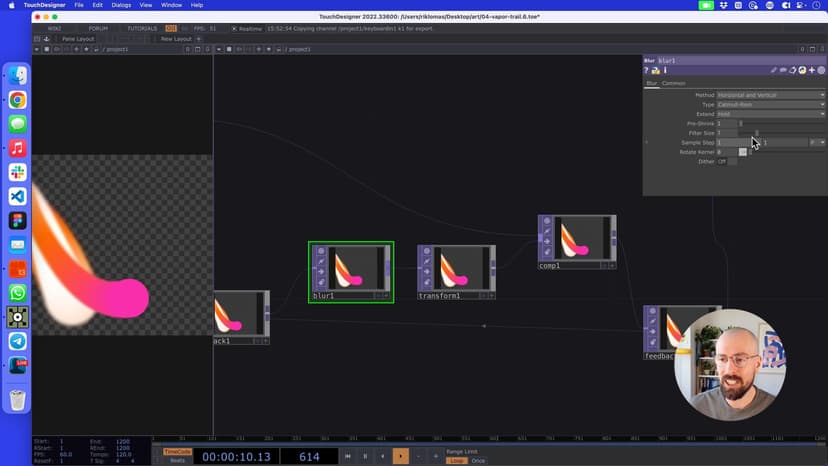Open Visual Studio Code from the dock

pyautogui.click(x=17, y=197)
